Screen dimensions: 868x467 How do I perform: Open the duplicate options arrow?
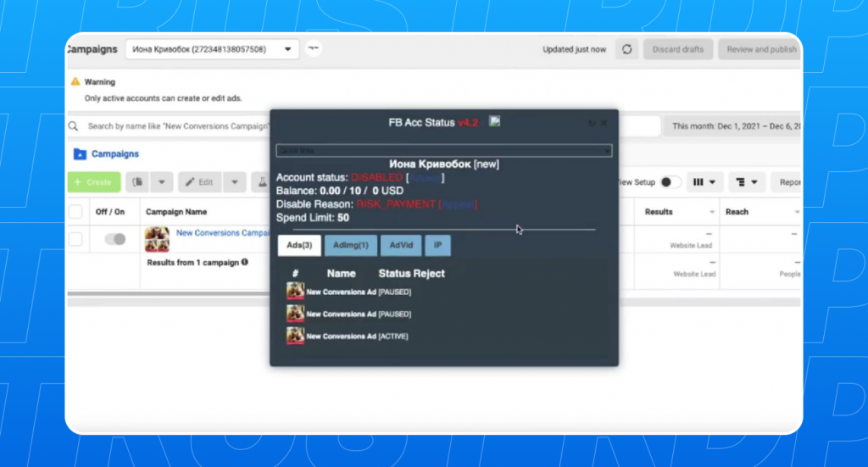point(162,182)
